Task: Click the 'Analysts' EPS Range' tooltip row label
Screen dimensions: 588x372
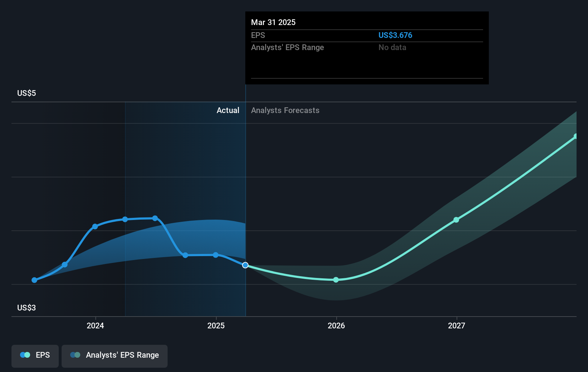Action: 287,47
